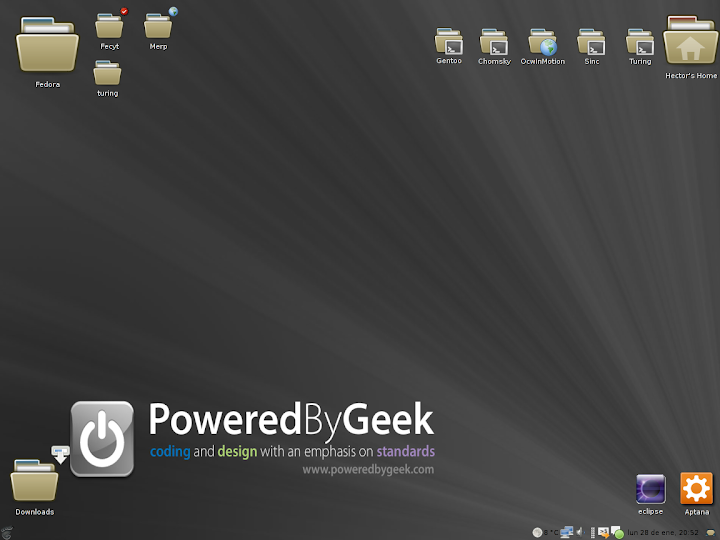Screen dimensions: 720x540
Task: Click the volume speaker tray icon
Action: [x=580, y=532]
